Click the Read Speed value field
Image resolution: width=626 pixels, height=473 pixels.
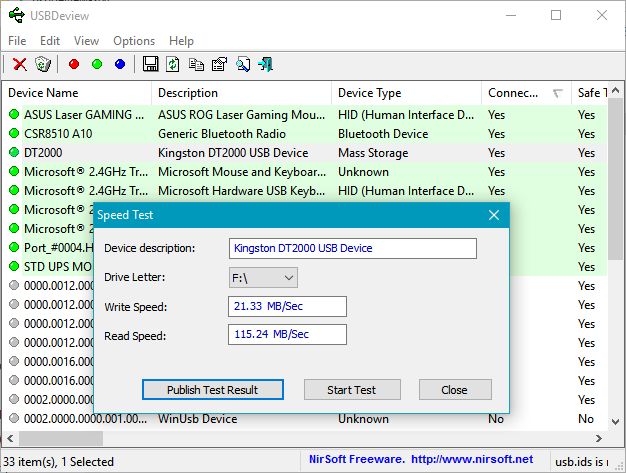coord(287,334)
